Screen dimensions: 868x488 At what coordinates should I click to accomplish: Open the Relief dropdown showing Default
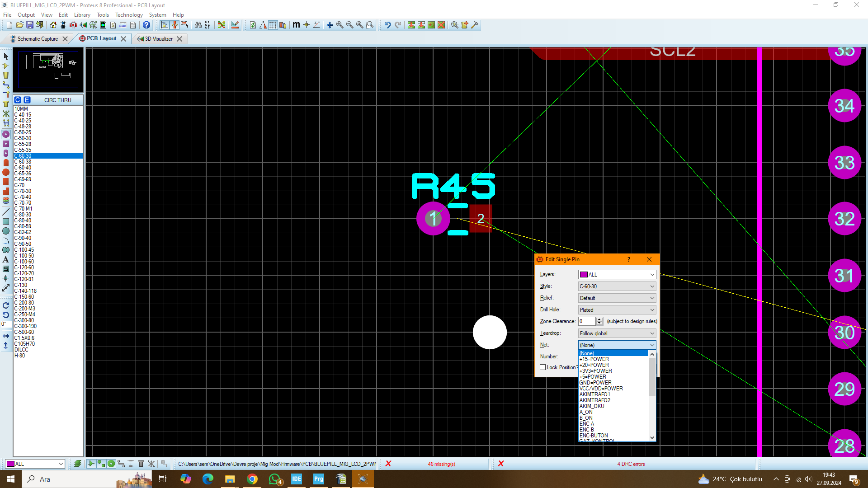click(x=617, y=298)
